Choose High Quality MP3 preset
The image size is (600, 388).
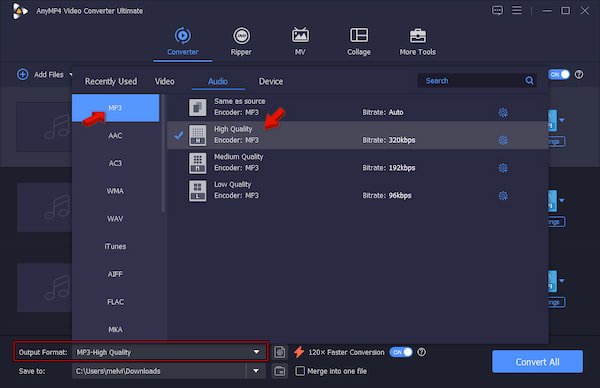pyautogui.click(x=357, y=135)
